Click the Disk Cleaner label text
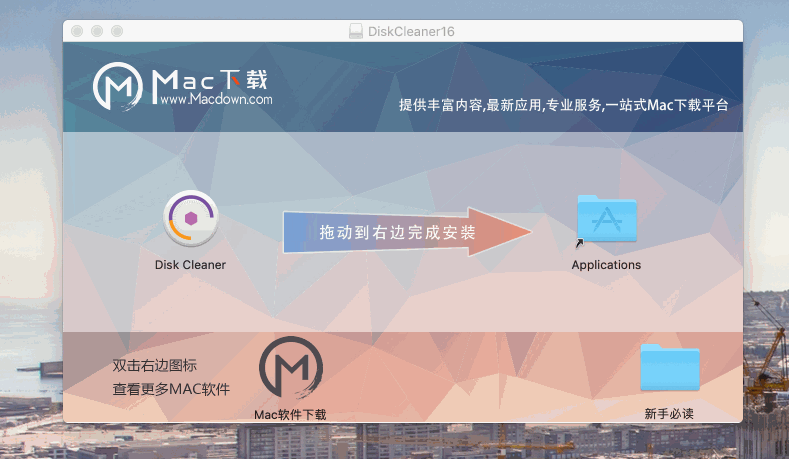The image size is (789, 459). tap(190, 265)
